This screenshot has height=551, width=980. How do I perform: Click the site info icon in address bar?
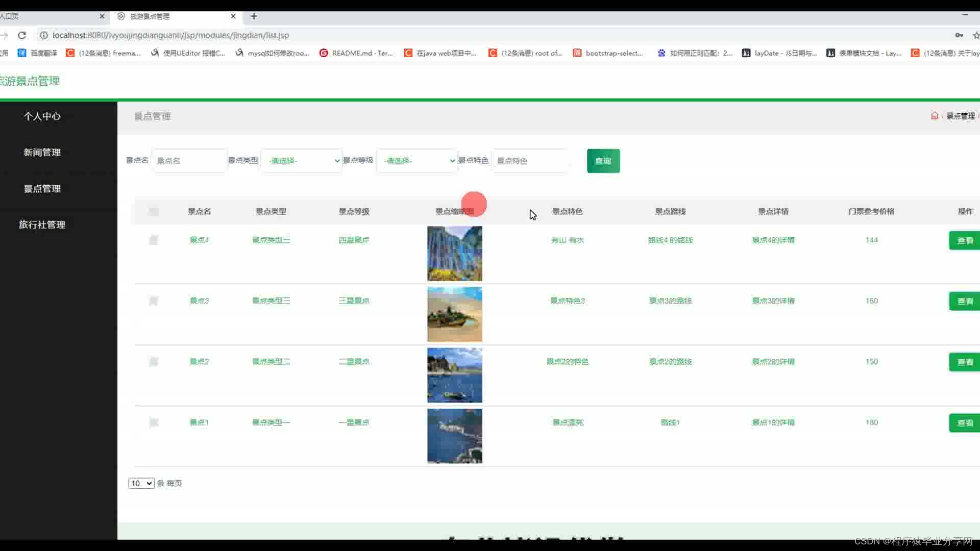coord(44,35)
